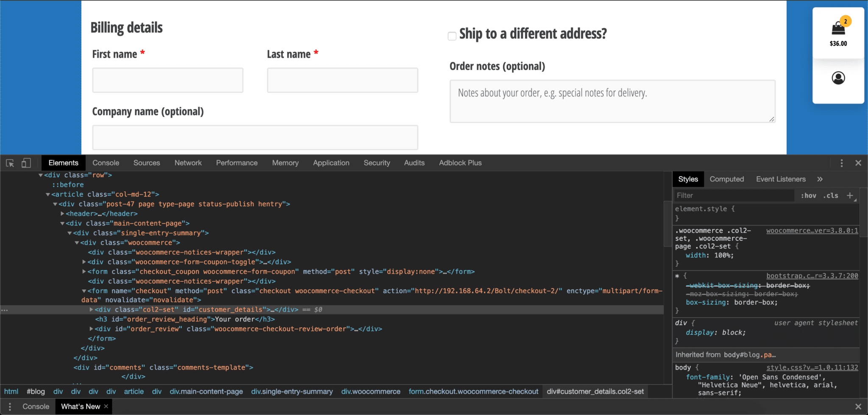Click the First name input field
The image size is (868, 415).
coord(168,80)
